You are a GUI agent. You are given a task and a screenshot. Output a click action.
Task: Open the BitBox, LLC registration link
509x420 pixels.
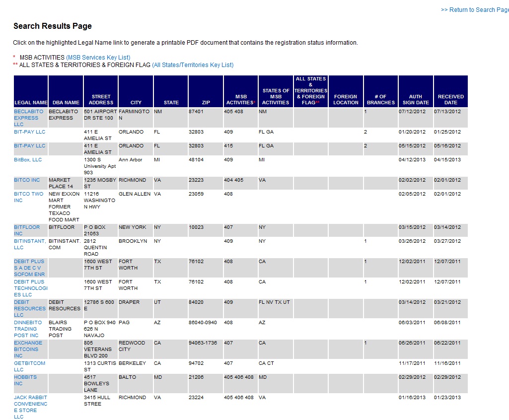[x=28, y=160]
